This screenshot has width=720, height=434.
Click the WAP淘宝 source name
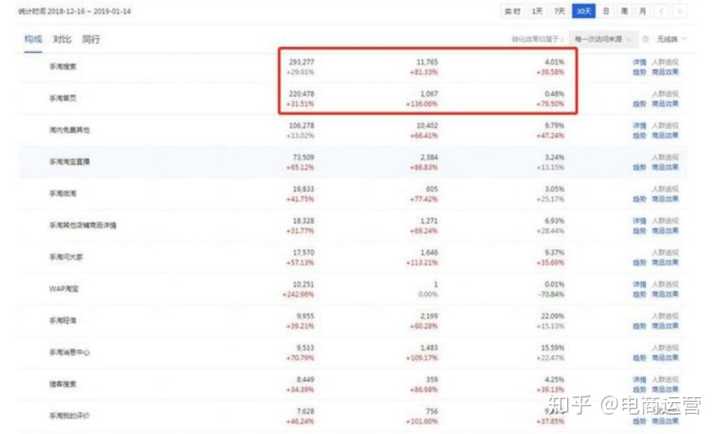(x=64, y=288)
